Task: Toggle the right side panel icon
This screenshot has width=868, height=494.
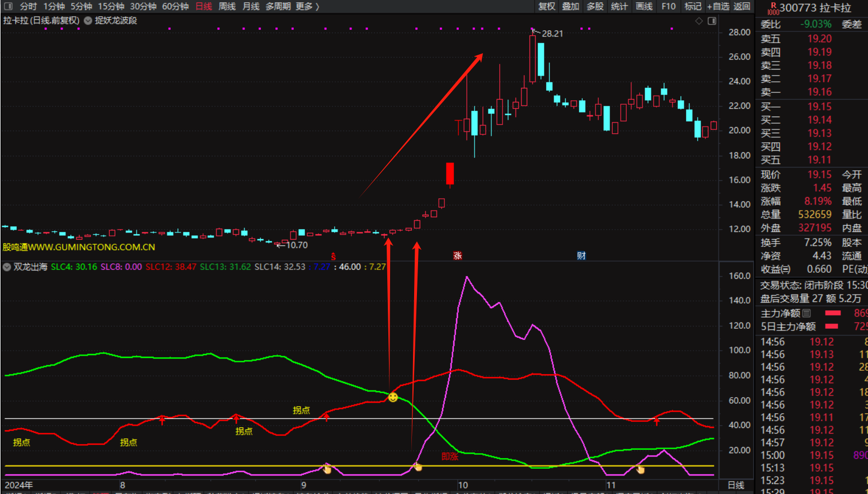Action: pos(712,21)
